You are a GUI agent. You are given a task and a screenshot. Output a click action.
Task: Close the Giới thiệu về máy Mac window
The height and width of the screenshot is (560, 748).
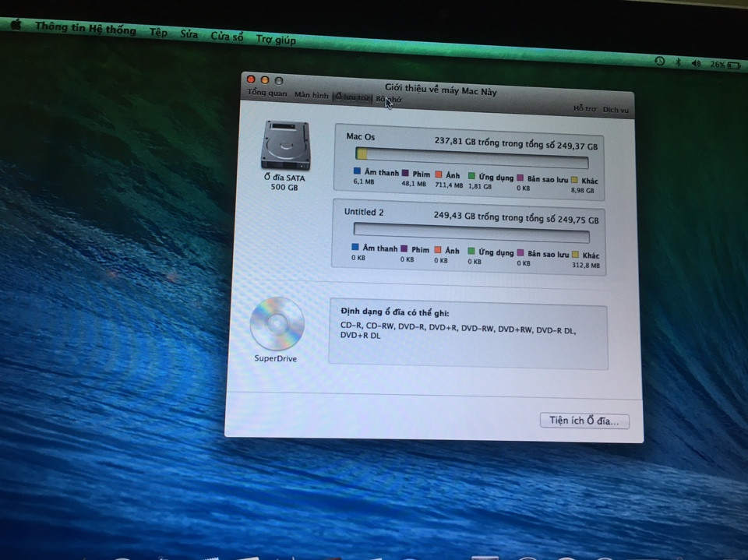[251, 79]
